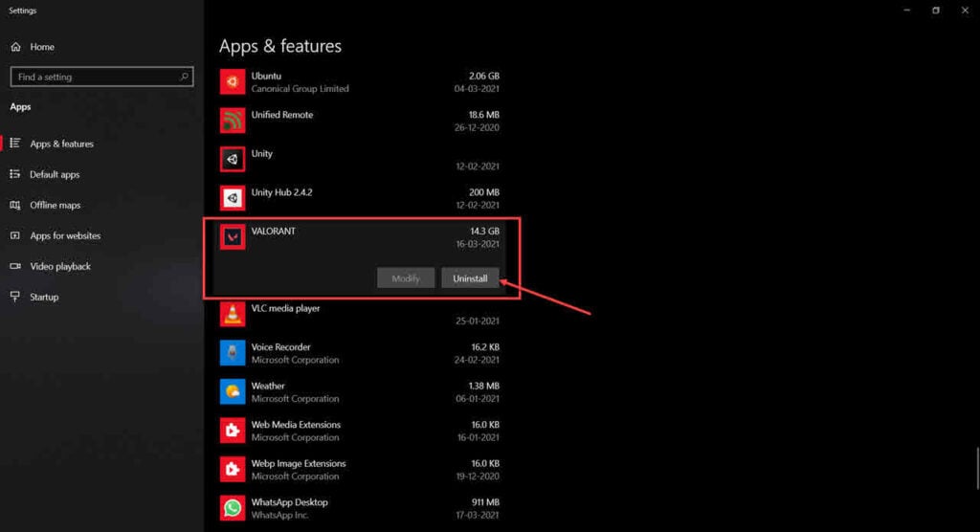The width and height of the screenshot is (980, 532).
Task: Click the Apps & features page heading
Action: (x=280, y=46)
